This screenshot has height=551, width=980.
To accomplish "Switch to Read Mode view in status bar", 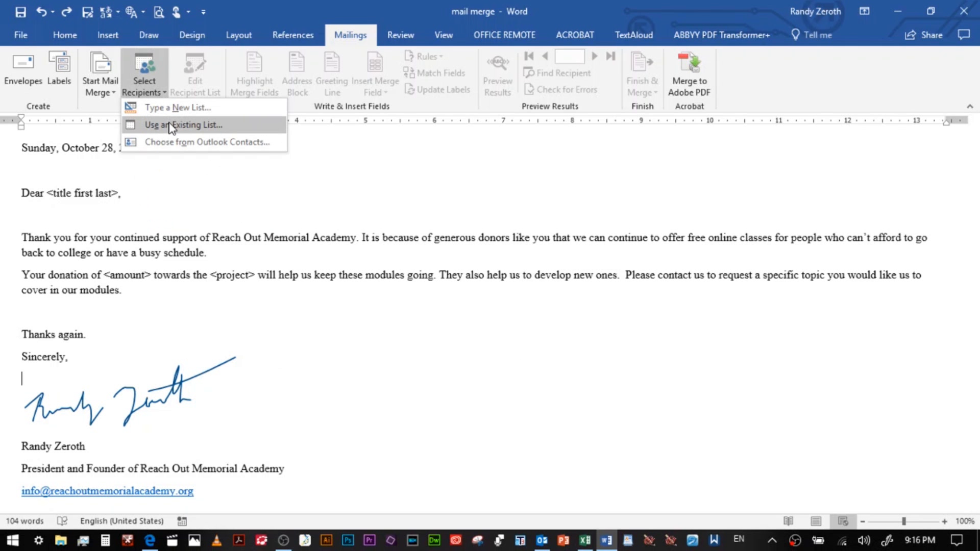I will coord(788,521).
